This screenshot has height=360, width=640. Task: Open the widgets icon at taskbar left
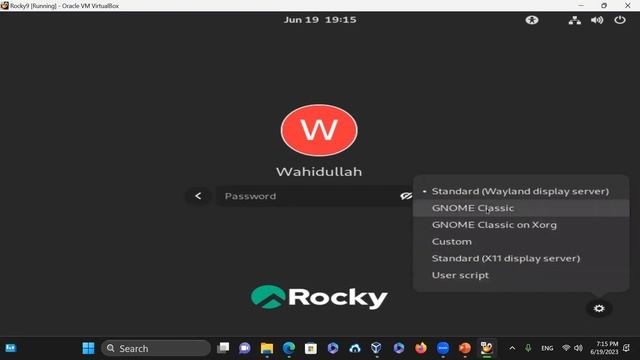click(11, 348)
